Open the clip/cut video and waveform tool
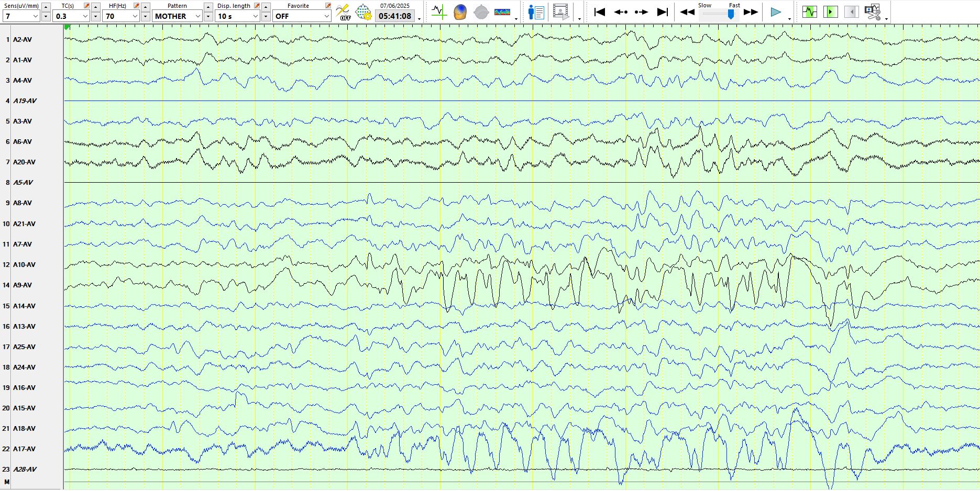 873,12
